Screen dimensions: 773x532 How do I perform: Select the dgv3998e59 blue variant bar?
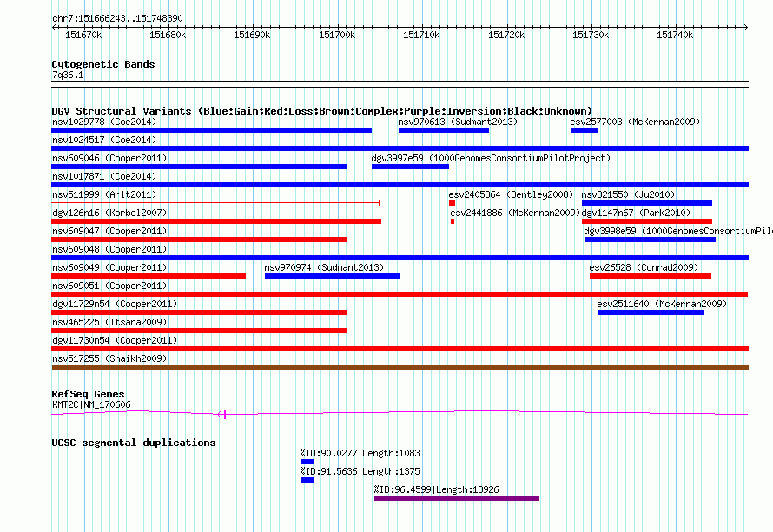tap(650, 240)
